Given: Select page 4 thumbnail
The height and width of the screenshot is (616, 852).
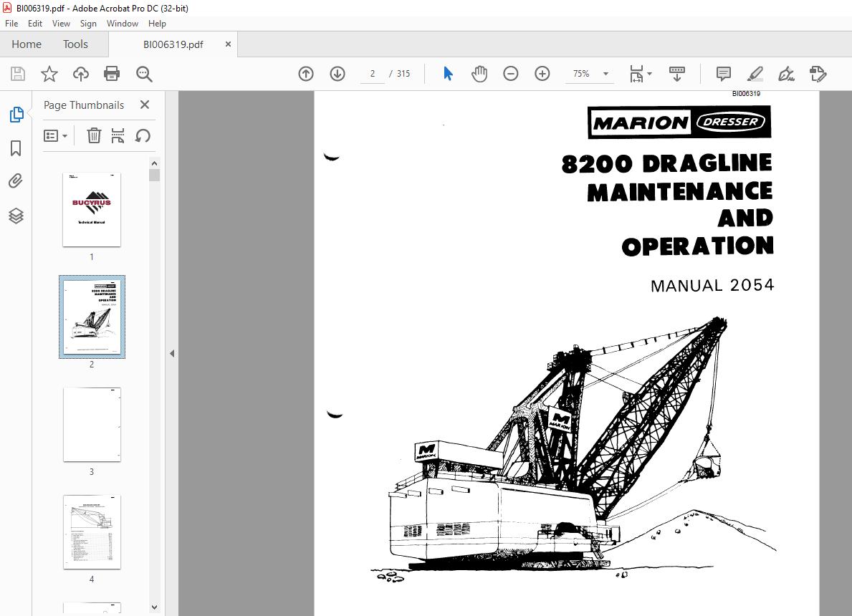Looking at the screenshot, I should (x=92, y=531).
